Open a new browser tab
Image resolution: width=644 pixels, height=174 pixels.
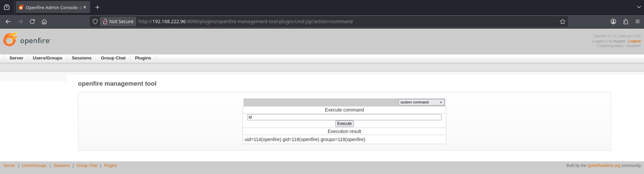pos(97,7)
